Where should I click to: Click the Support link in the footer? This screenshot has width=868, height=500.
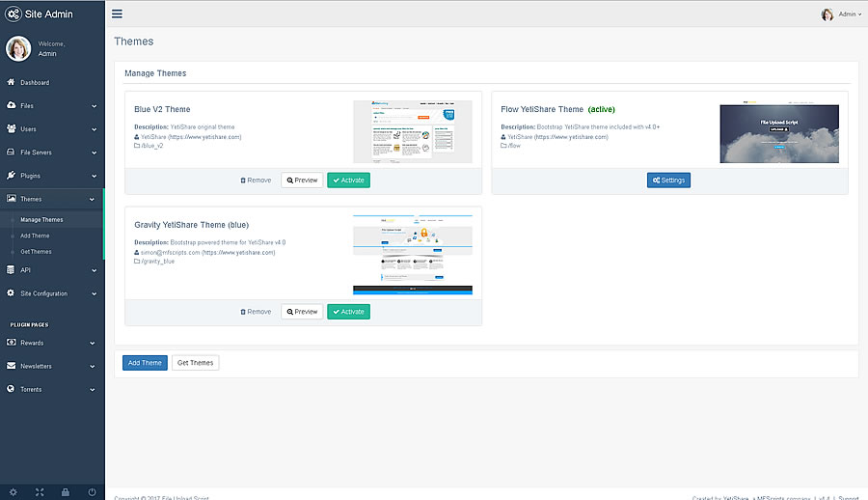[848, 498]
